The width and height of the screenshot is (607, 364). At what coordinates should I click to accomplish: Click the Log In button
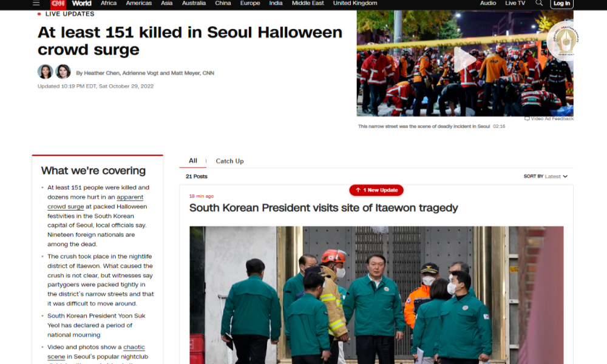(561, 4)
